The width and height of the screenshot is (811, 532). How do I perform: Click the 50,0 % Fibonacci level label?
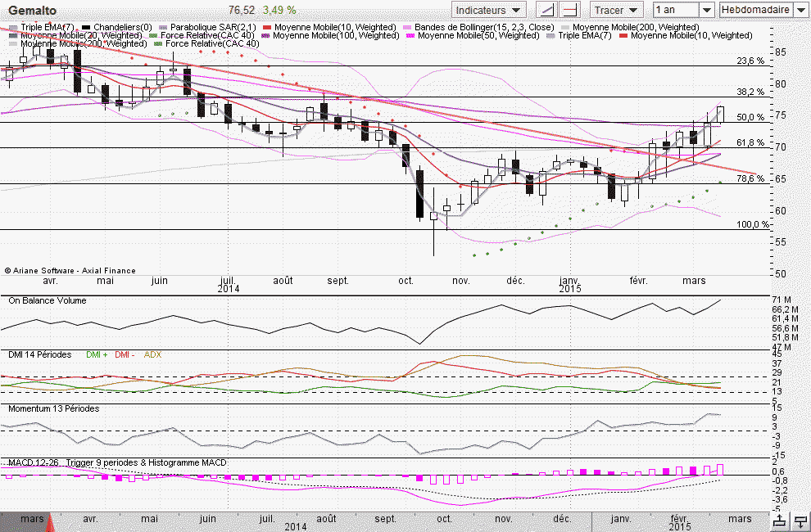coord(750,117)
